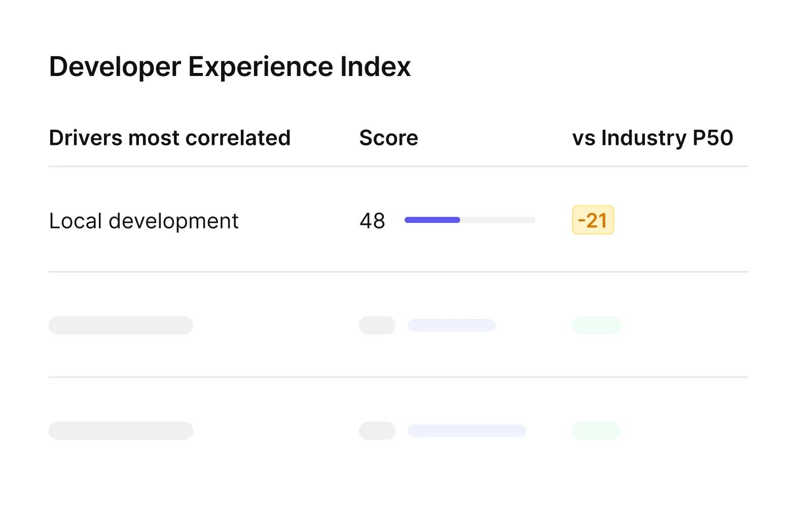The image size is (797, 532).
Task: Click the purple score progress bar
Action: pos(432,220)
